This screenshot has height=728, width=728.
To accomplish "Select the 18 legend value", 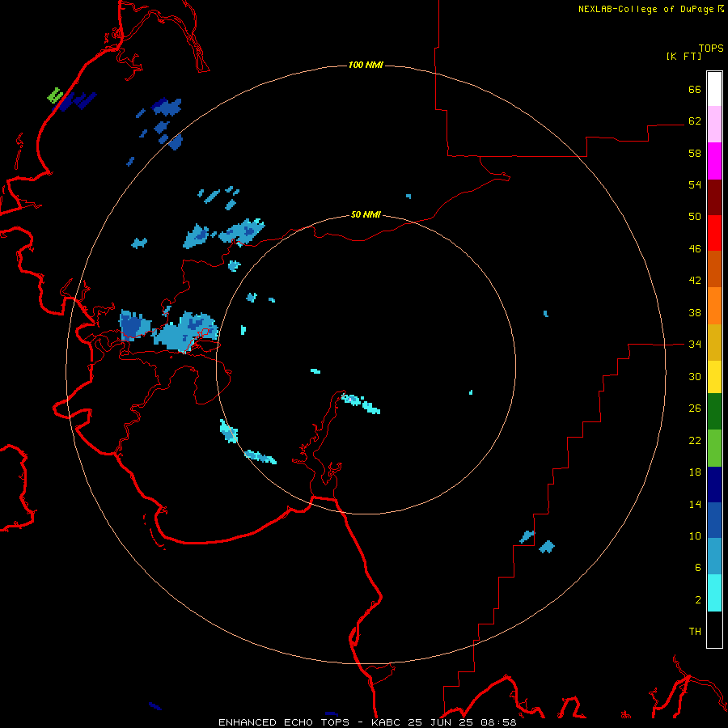I will (695, 472).
